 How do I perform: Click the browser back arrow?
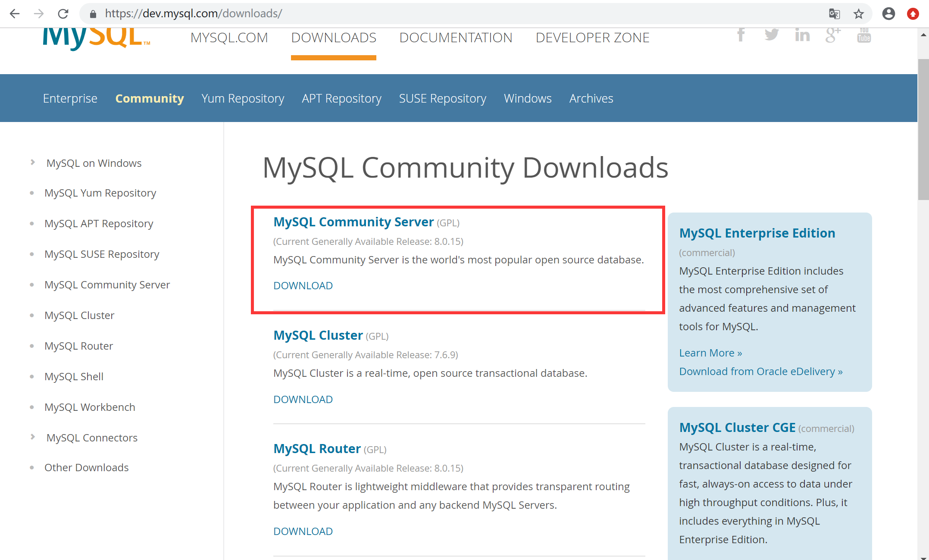click(x=15, y=14)
